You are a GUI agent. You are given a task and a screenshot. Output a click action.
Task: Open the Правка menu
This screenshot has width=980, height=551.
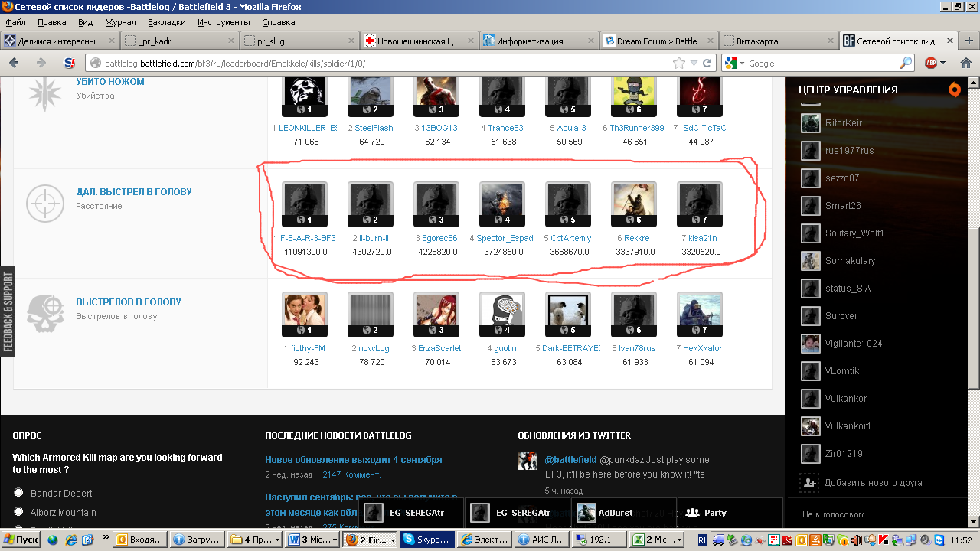click(52, 22)
